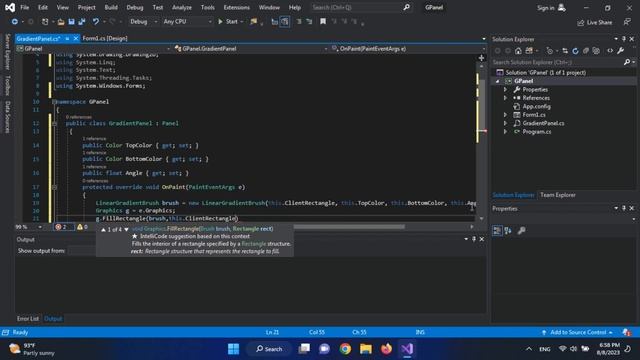This screenshot has height=360, width=640.
Task: Click the warnings indicator showing 0
Action: [82, 227]
